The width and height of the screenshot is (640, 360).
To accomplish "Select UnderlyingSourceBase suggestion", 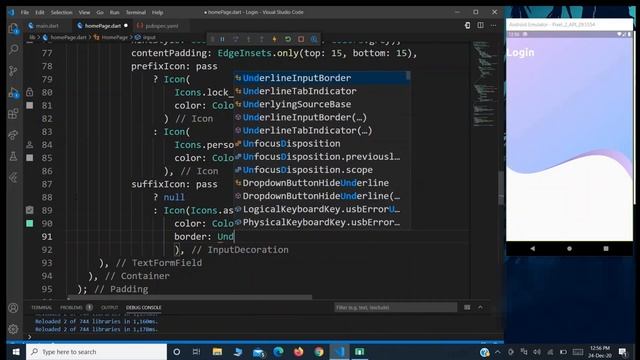I will click(322, 104).
